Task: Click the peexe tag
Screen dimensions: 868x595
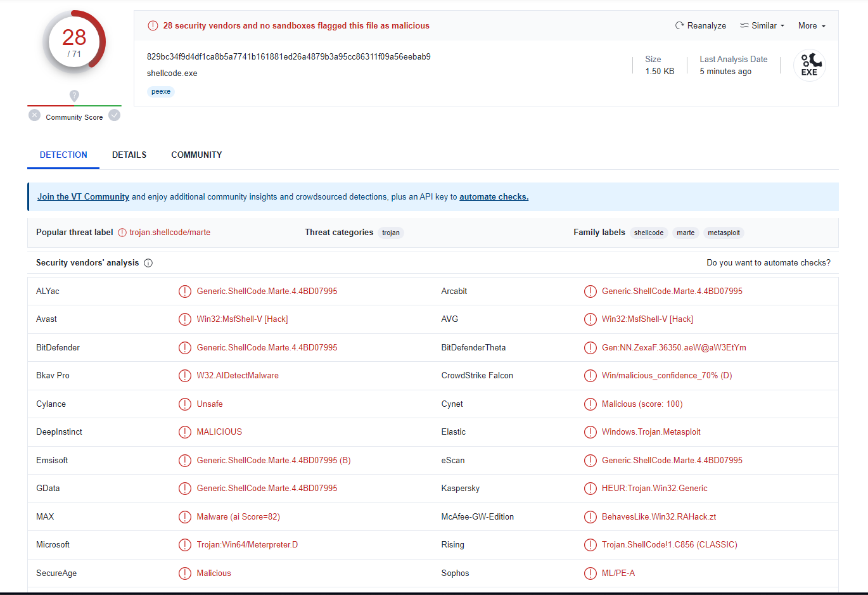Action: (161, 92)
